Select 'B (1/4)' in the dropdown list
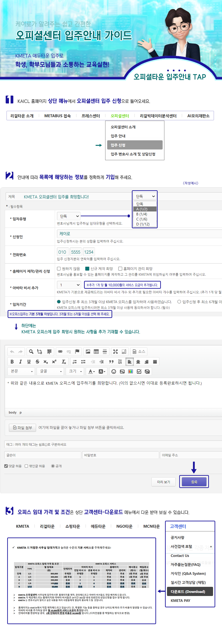Screen dimensions: 222x644 145,214
